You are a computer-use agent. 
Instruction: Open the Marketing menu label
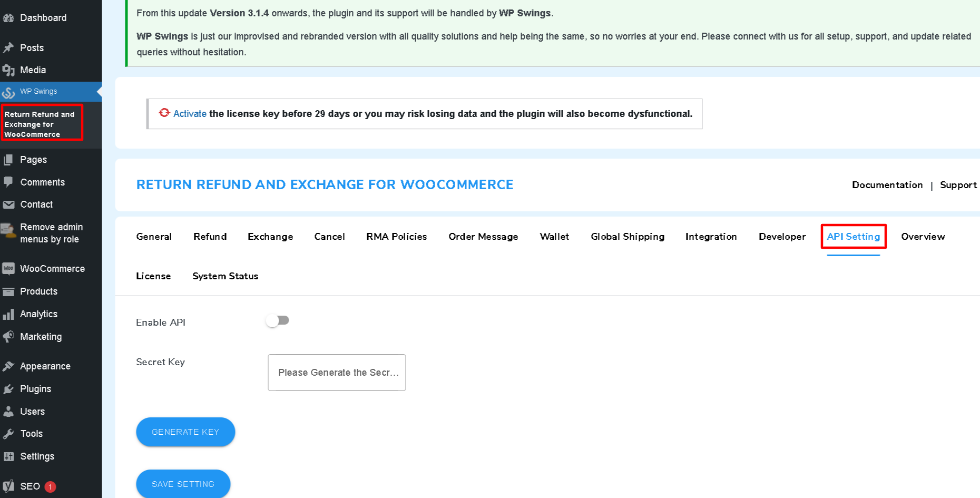[41, 337]
